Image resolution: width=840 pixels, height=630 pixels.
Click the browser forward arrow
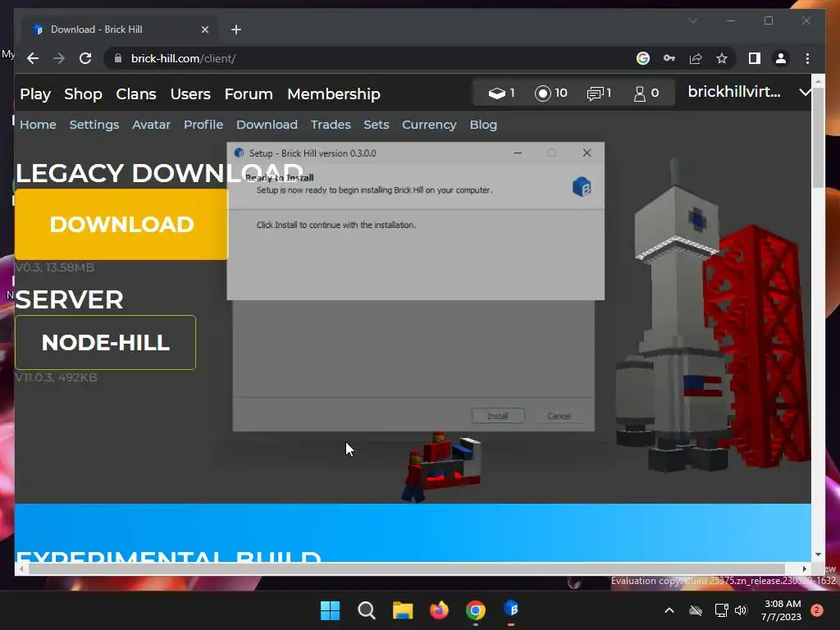[x=59, y=58]
